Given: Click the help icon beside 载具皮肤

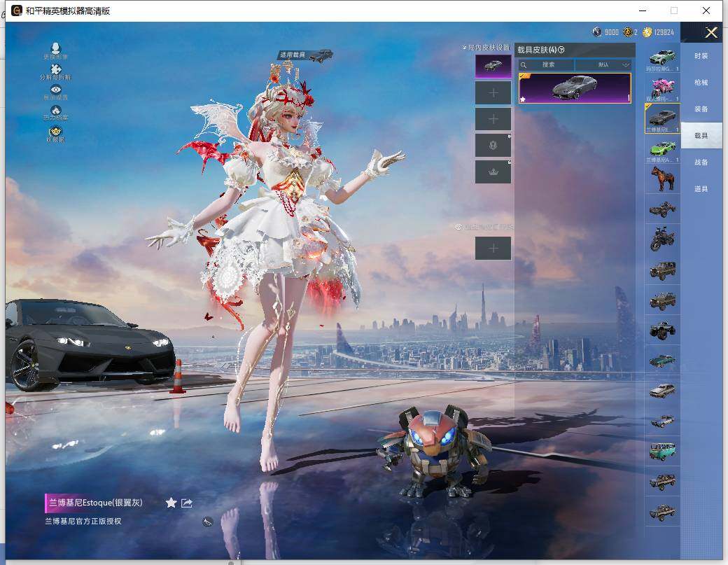Looking at the screenshot, I should (x=561, y=50).
